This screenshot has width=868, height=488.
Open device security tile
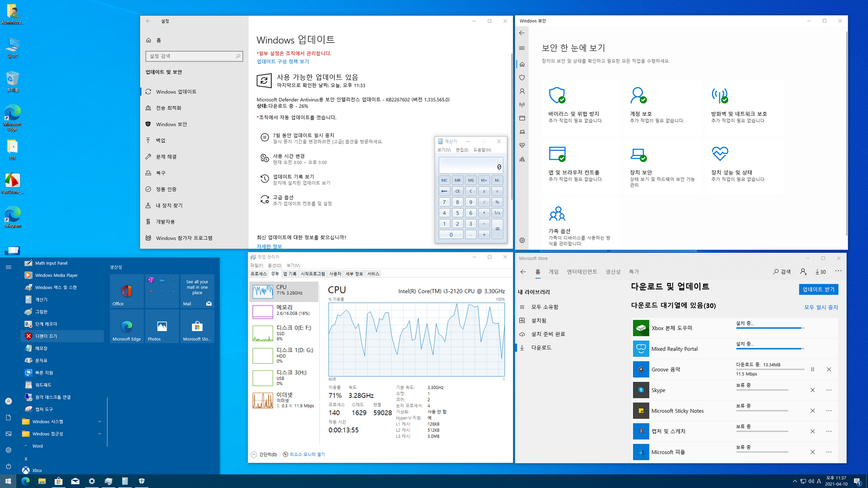coord(663,166)
